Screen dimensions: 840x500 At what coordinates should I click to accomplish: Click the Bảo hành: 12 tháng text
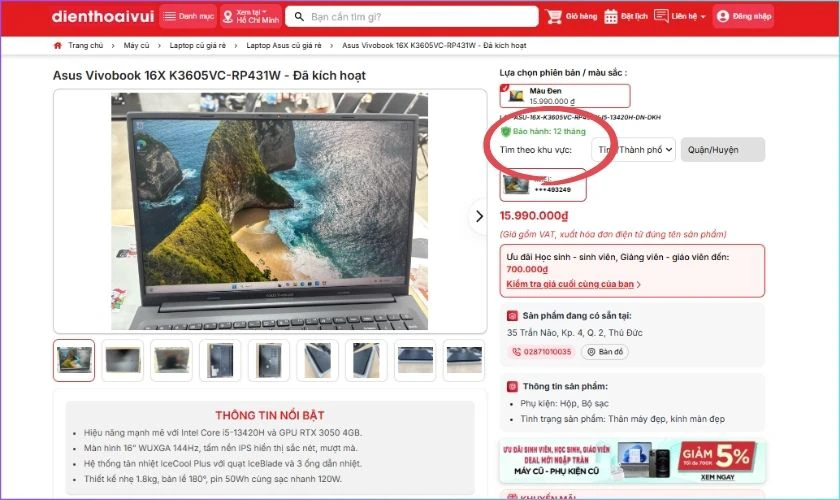[x=549, y=131]
